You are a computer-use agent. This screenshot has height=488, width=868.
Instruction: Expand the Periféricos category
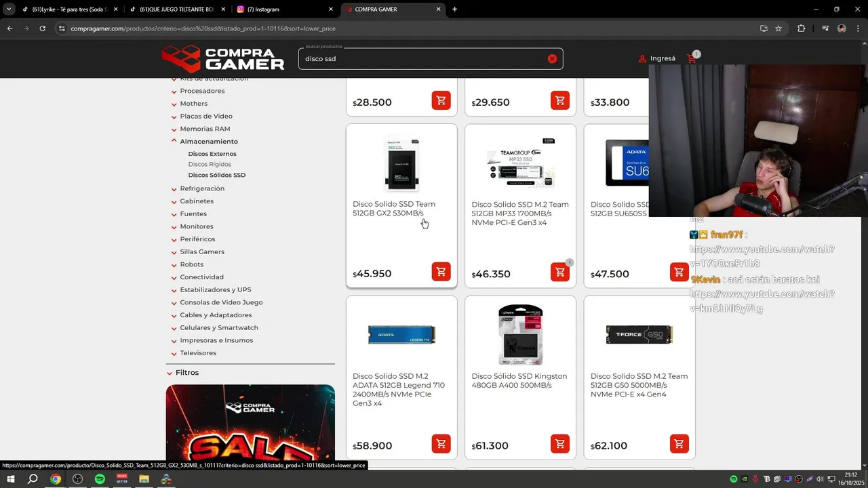point(197,239)
